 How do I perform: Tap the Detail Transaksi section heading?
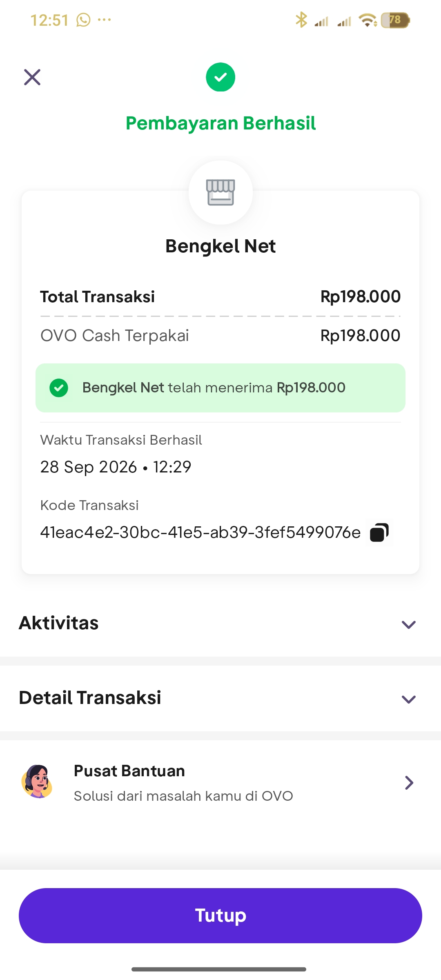90,698
